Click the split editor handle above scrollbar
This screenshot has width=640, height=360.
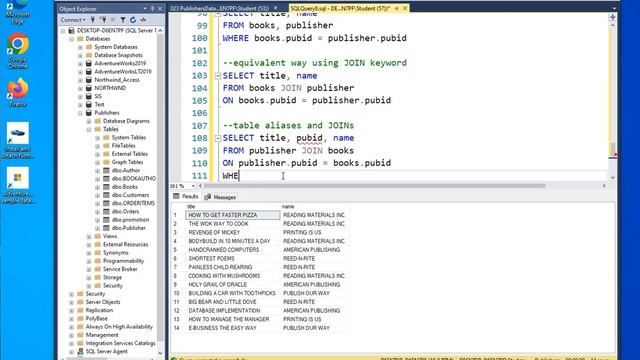coord(612,18)
